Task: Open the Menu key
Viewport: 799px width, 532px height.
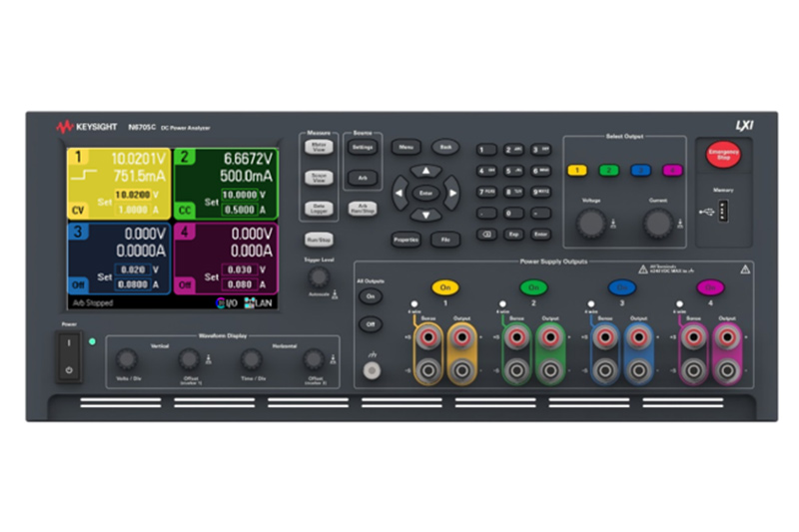Action: (x=405, y=147)
